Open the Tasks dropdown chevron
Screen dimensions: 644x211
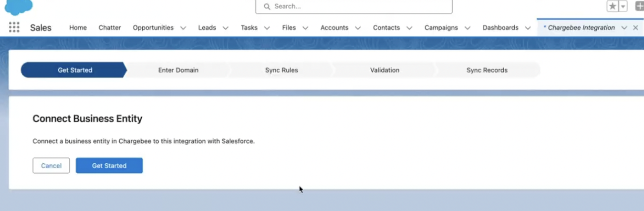267,28
